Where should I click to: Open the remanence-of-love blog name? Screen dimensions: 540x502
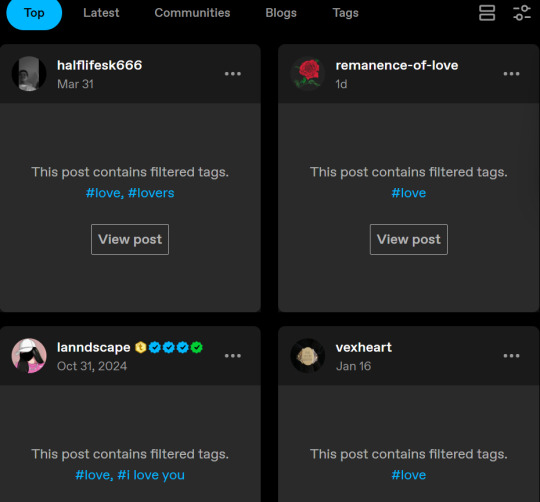397,65
